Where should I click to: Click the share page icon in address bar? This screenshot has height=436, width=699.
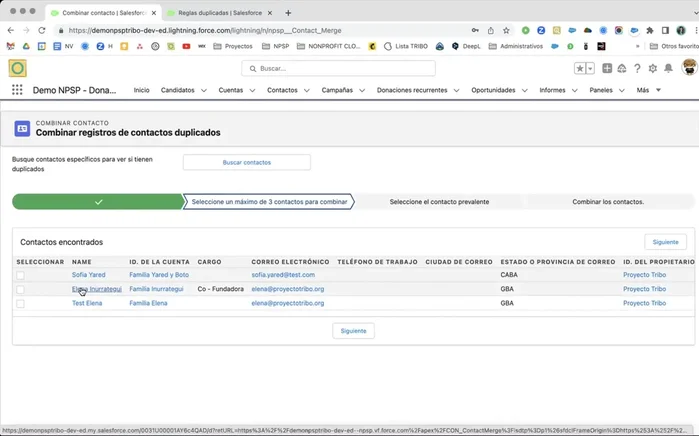point(490,30)
